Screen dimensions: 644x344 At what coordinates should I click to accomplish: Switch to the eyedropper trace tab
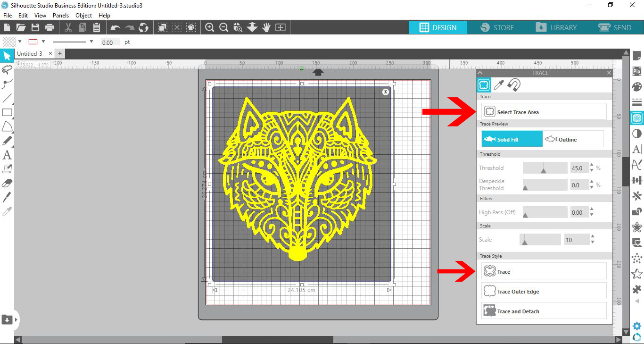[499, 85]
